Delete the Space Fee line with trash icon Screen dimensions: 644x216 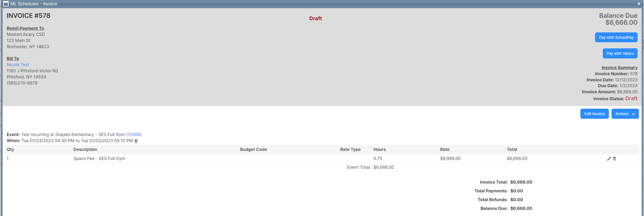[x=614, y=159]
